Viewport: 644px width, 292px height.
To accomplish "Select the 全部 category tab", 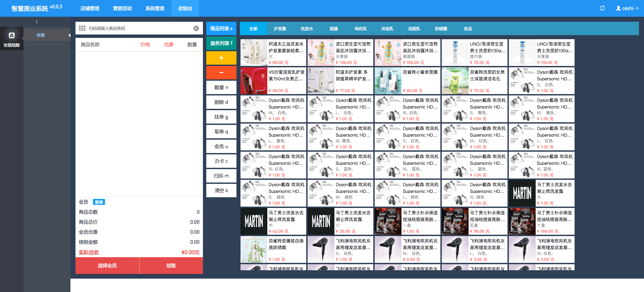I will [x=253, y=29].
